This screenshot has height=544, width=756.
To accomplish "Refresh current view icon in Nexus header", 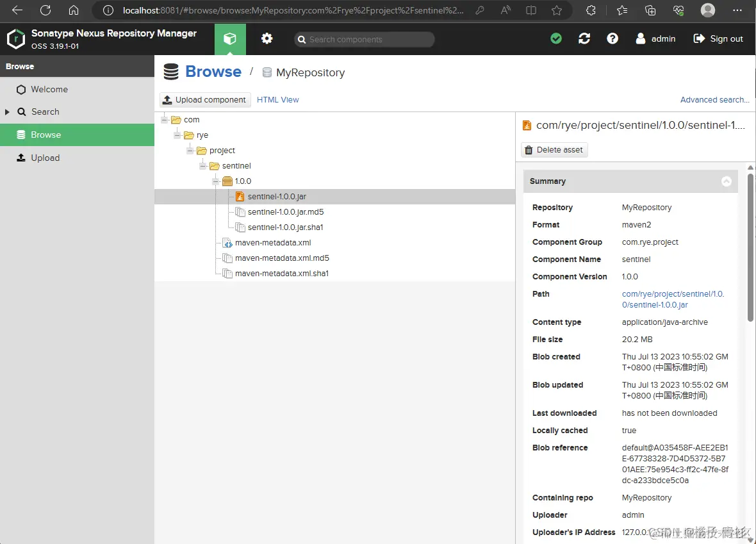I will point(584,38).
